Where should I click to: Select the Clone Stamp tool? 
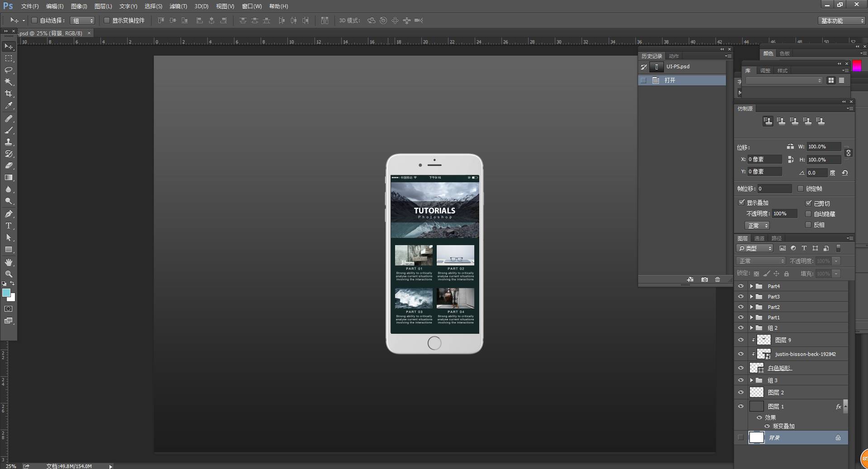(x=9, y=142)
